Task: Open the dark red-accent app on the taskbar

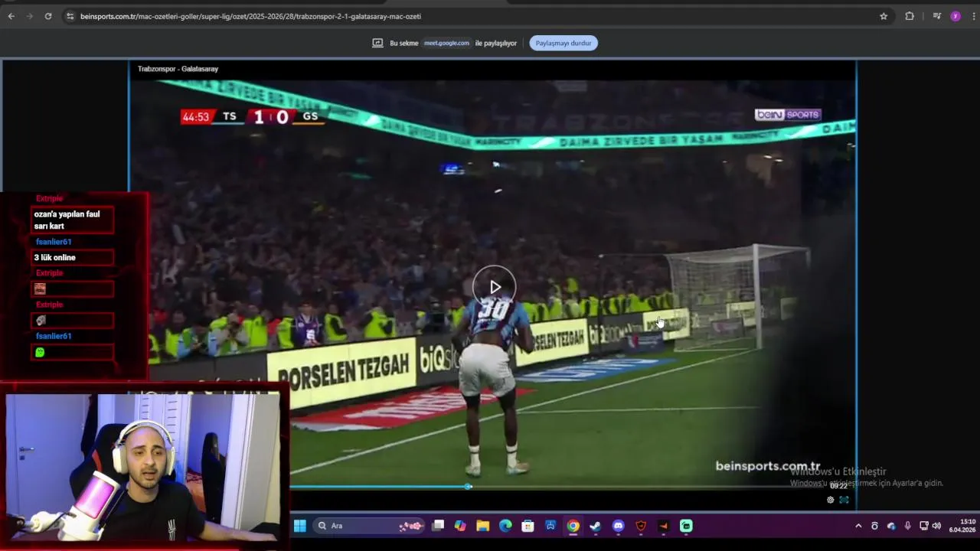Action: [664, 526]
